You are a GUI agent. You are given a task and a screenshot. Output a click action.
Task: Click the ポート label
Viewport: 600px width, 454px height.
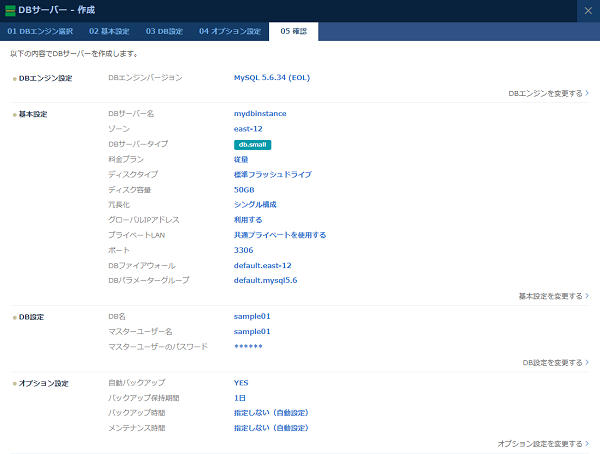[x=119, y=250]
